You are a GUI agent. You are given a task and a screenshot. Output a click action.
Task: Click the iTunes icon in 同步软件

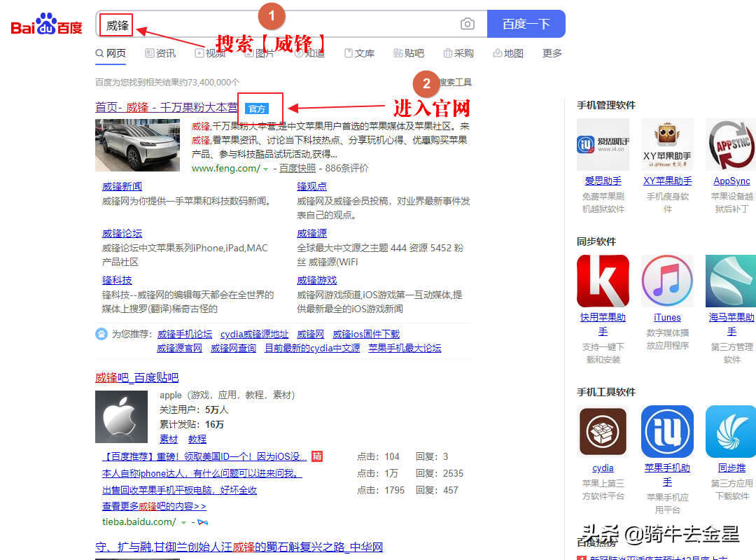coord(666,280)
